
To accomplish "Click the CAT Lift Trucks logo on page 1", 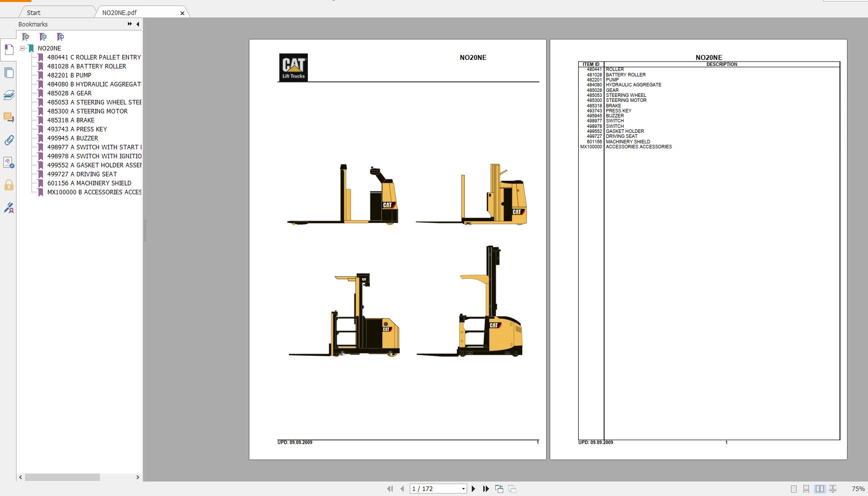I will tap(293, 67).
